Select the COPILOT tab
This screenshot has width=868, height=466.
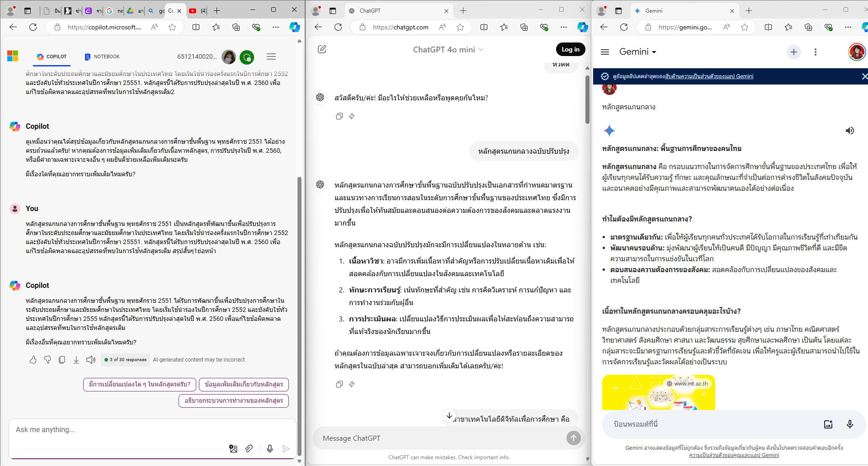[x=52, y=56]
